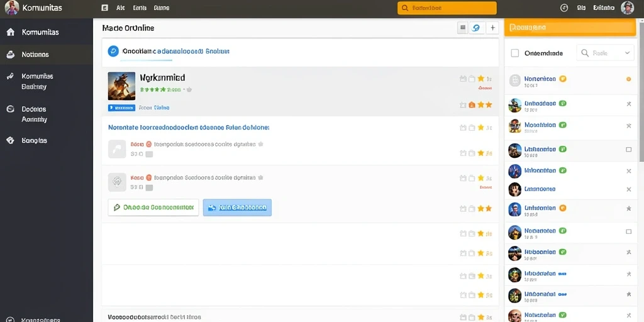Tick the Ordemdrade checkbox in right panel
644x322 pixels.
tap(514, 53)
